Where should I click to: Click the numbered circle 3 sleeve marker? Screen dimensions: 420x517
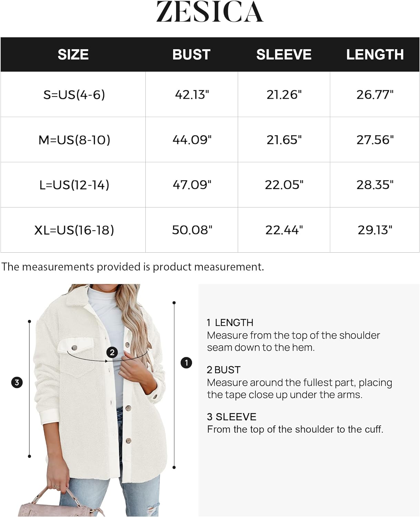17,382
